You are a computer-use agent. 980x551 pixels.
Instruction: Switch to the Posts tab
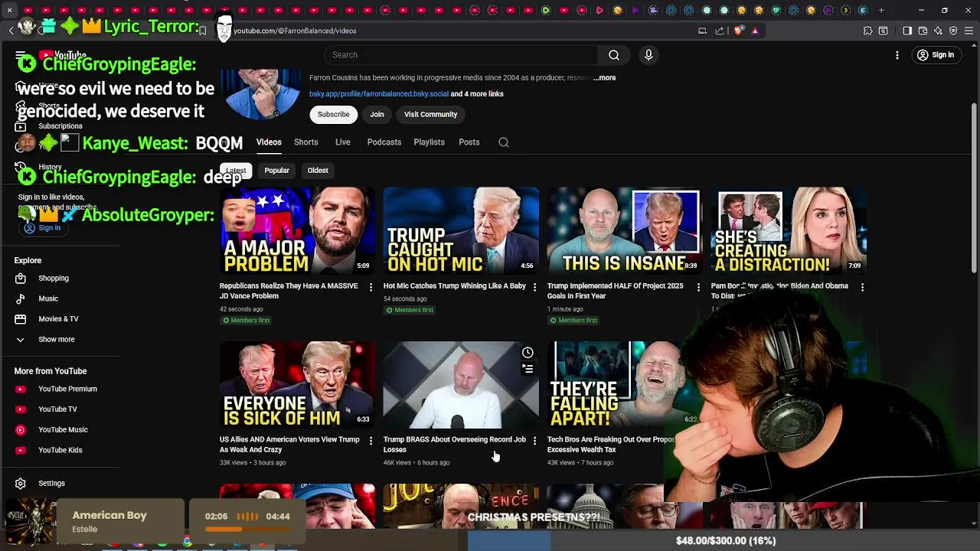469,142
